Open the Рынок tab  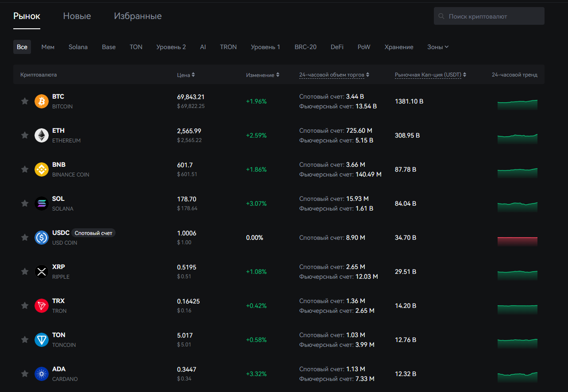tap(27, 16)
